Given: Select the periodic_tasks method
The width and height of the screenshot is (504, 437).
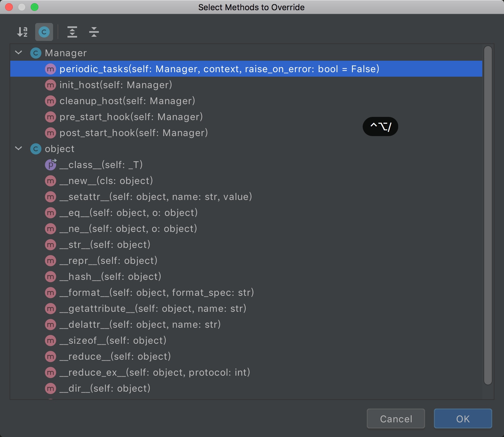Looking at the screenshot, I should [219, 69].
